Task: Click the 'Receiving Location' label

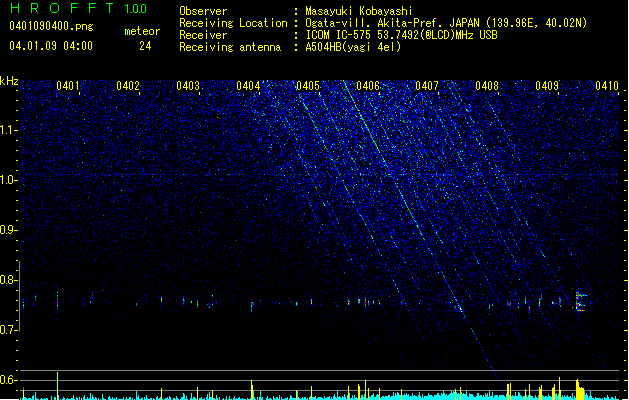Action: pyautogui.click(x=233, y=23)
